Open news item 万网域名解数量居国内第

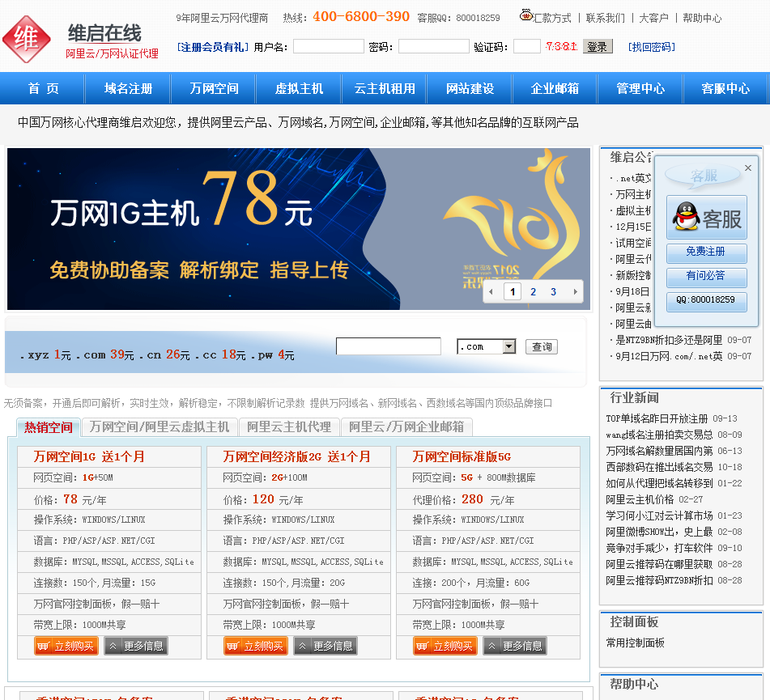[659, 451]
